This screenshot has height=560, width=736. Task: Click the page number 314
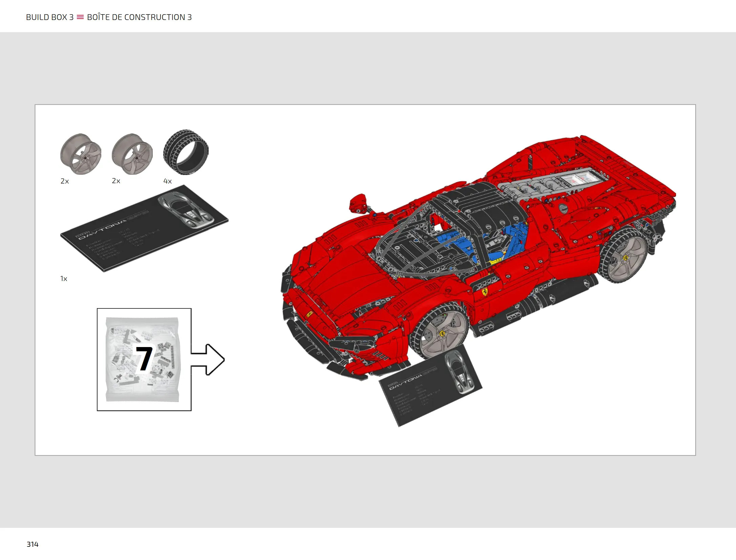[33, 544]
